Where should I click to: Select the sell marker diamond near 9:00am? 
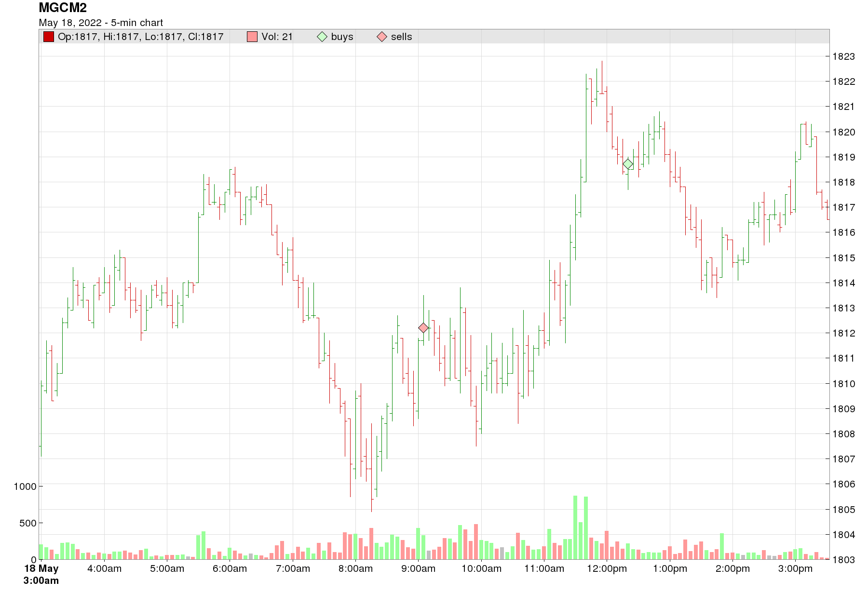coord(423,328)
